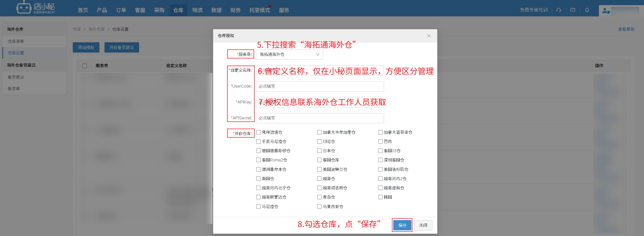The image size is (644, 236).
Task: Select the 越南河内北宁仓 checkbox
Action: pos(258,188)
